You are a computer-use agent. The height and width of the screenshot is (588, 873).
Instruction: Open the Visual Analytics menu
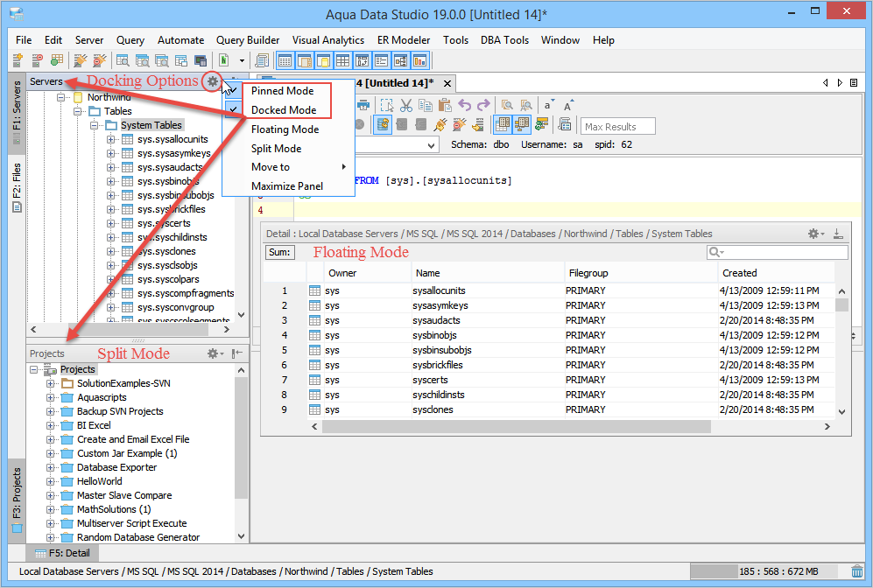pos(328,40)
